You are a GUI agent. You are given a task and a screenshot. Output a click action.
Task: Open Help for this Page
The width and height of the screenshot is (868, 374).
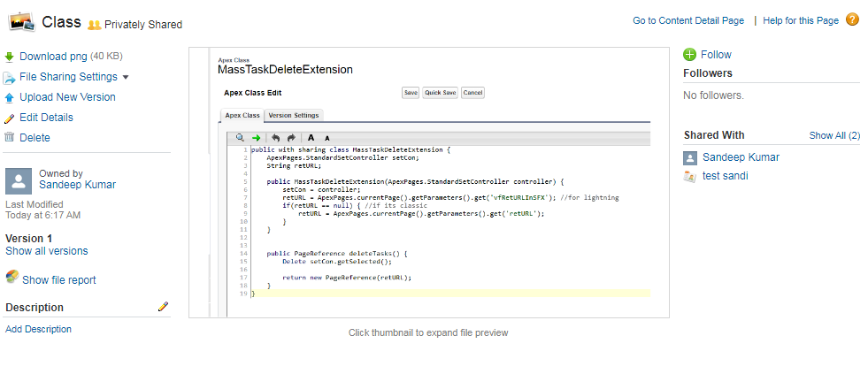pos(802,20)
